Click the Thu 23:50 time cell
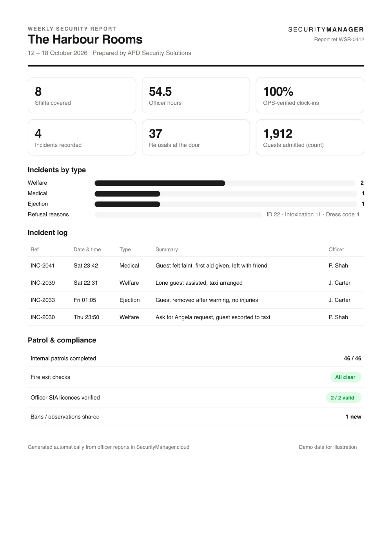The image size is (392, 555). pos(86,317)
